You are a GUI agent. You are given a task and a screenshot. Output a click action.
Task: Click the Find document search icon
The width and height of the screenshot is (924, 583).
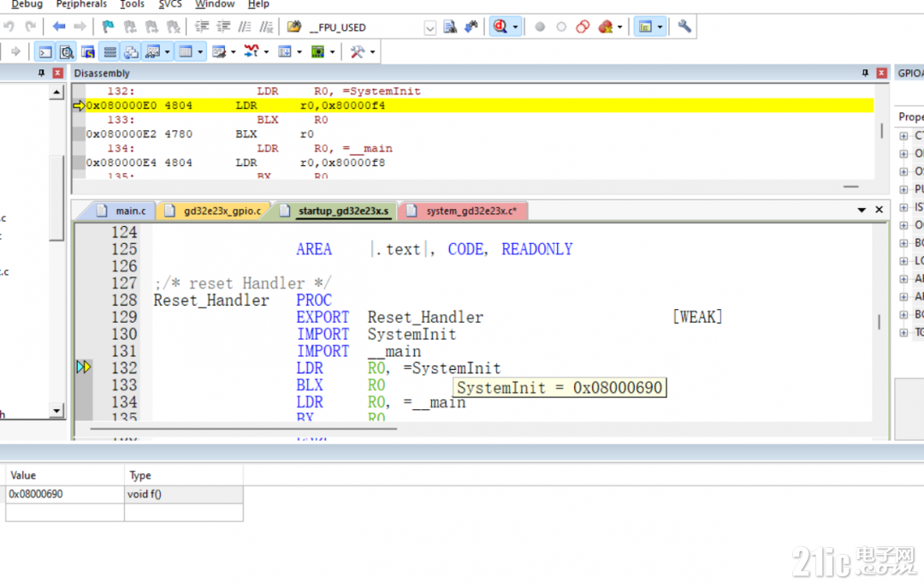[x=450, y=27]
